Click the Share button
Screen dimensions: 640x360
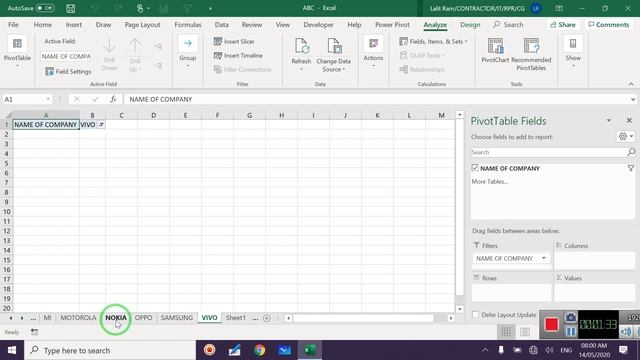pos(563,25)
